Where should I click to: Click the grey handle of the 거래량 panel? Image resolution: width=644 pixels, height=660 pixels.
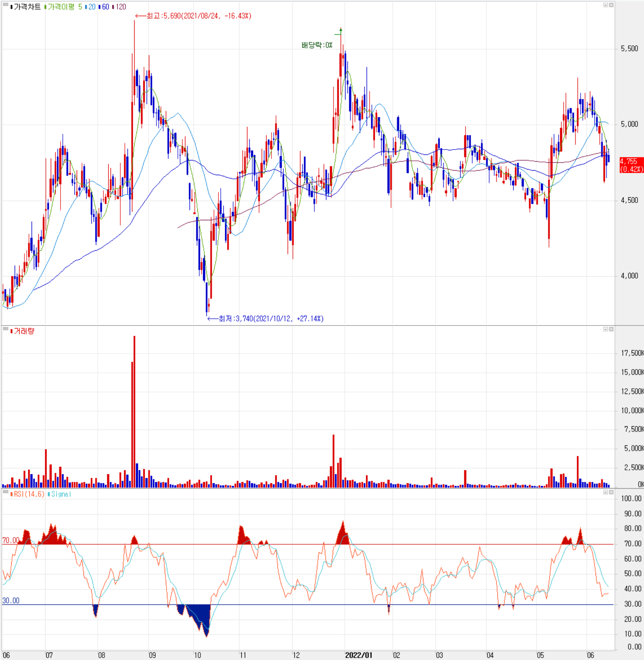(6, 329)
